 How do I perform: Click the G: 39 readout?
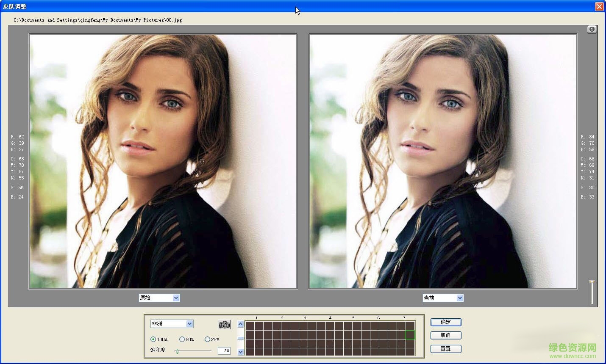coord(17,143)
